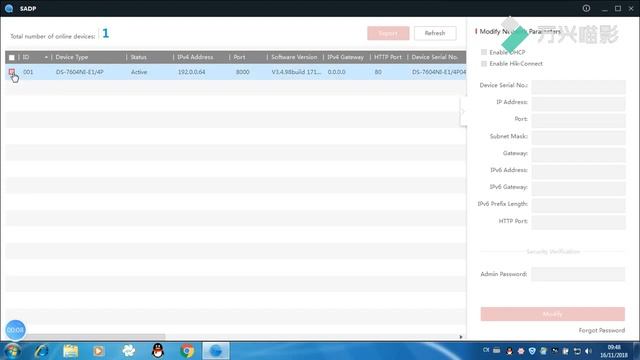Toggle the checkbox for device 001

(x=12, y=72)
